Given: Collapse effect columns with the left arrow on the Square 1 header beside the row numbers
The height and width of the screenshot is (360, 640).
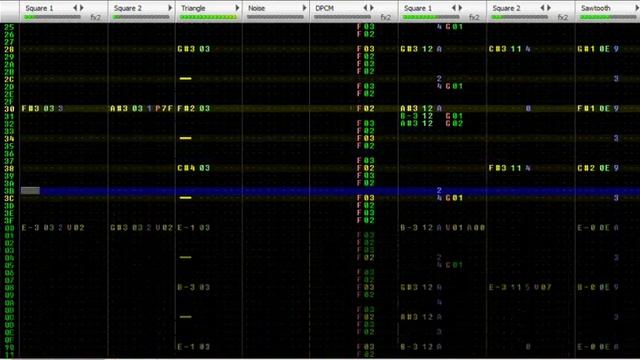Looking at the screenshot, I should (75, 8).
